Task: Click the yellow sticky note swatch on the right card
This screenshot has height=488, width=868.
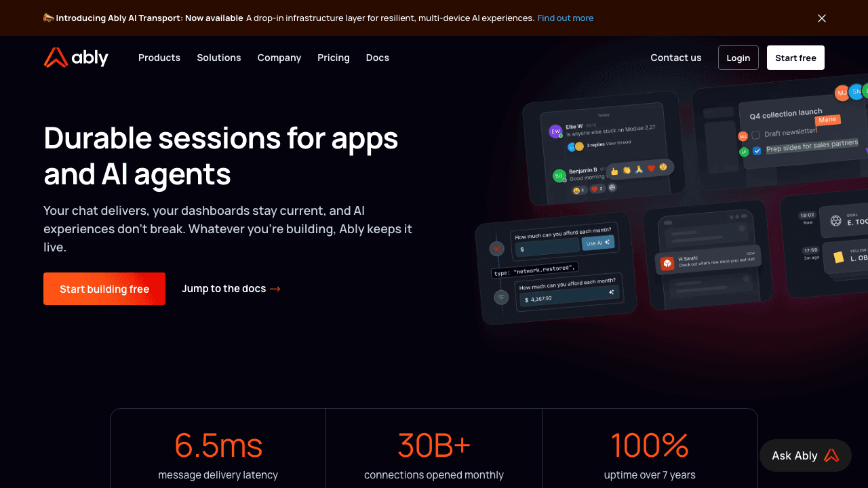Action: tap(838, 258)
